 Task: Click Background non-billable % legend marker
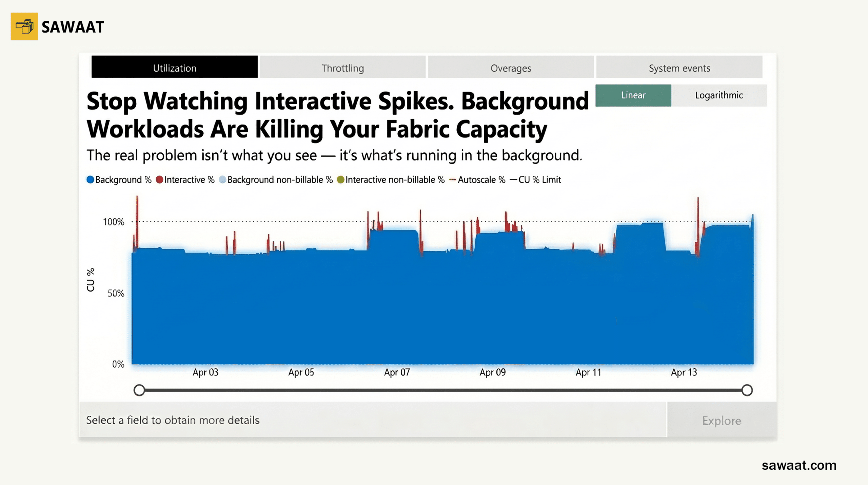(222, 180)
